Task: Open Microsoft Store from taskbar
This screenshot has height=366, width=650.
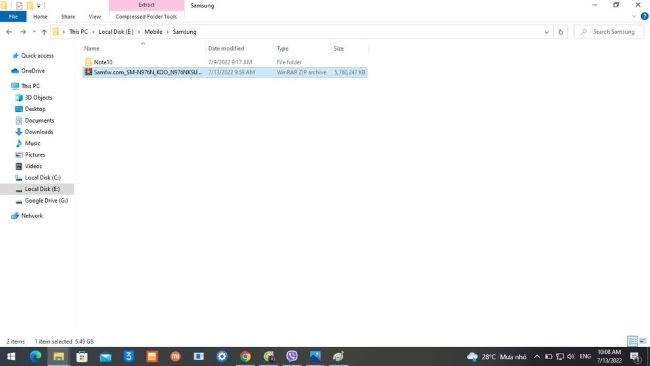Action: click(82, 356)
